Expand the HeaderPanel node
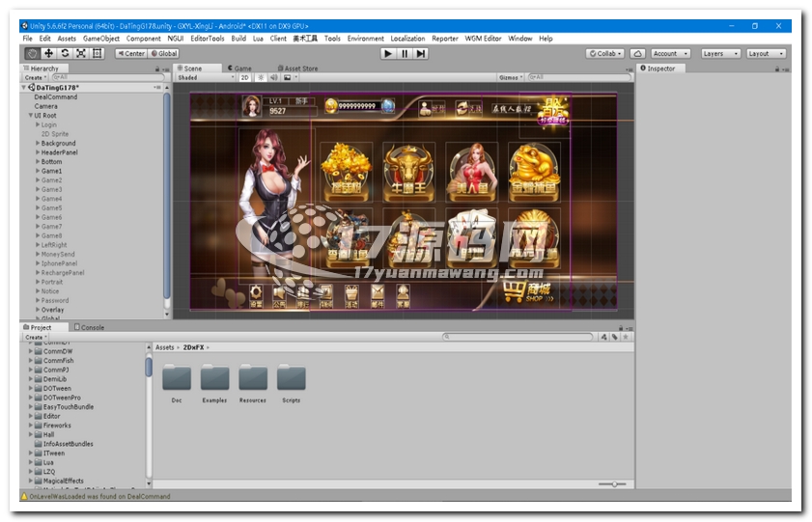812x522 pixels. [38, 152]
